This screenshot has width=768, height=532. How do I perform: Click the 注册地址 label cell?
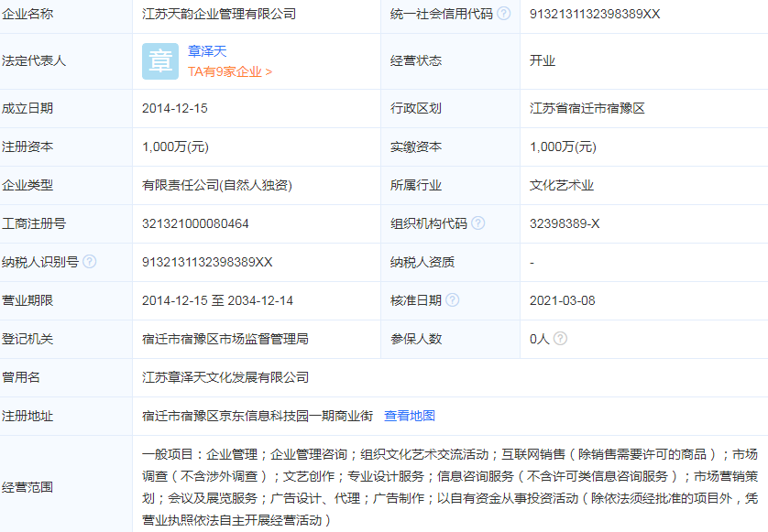[x=66, y=416]
